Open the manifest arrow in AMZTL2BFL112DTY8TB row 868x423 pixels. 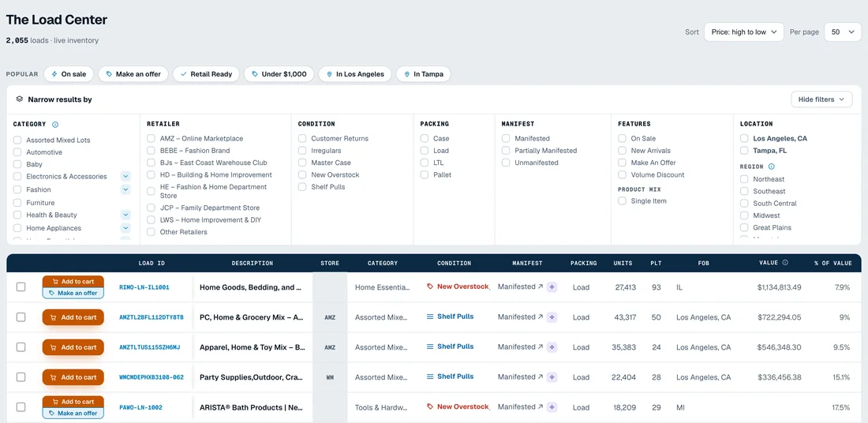tap(541, 316)
